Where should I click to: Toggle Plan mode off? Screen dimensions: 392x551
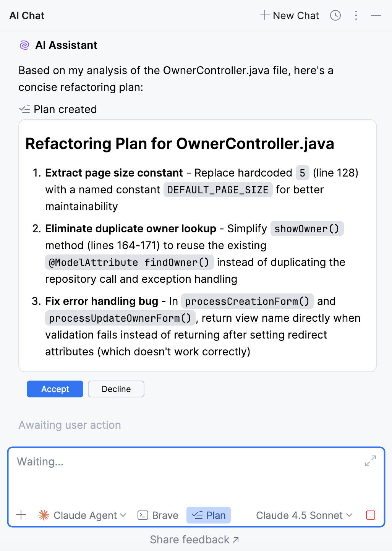(208, 515)
